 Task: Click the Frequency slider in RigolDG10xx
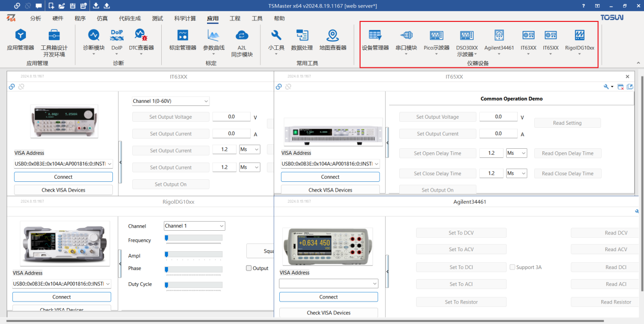193,238
